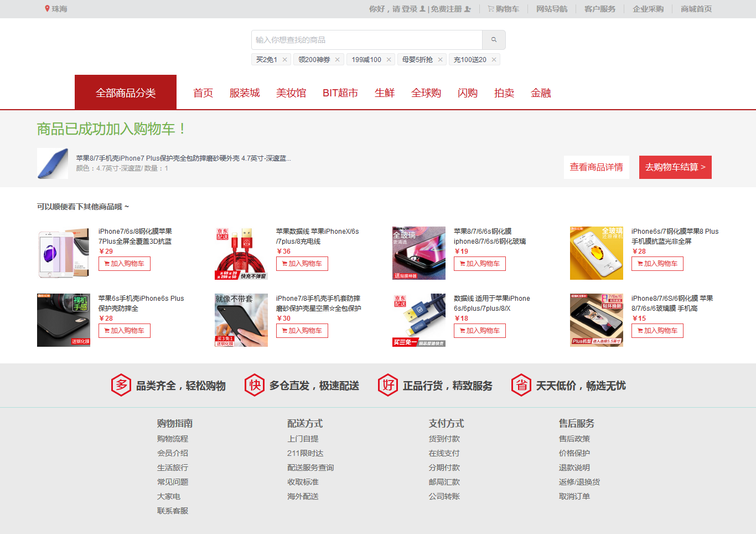Select the 闪购 navigation tab
The height and width of the screenshot is (534, 756).
tap(468, 93)
